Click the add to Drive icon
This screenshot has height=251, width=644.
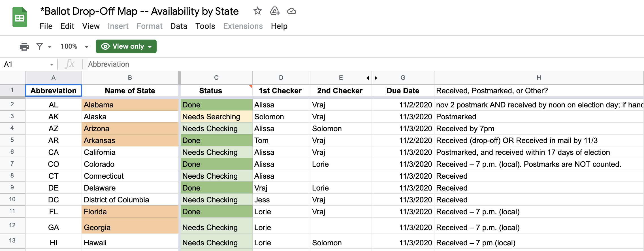coord(274,11)
